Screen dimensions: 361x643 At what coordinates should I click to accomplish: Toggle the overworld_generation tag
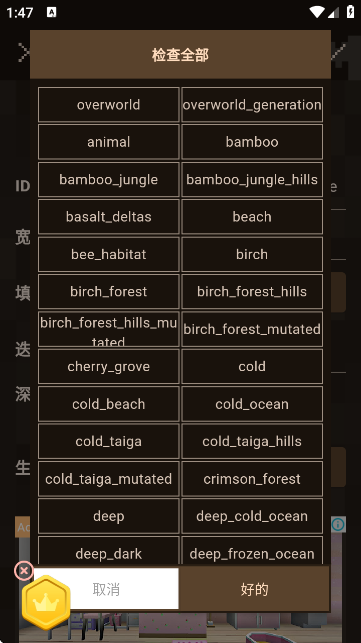(x=252, y=105)
